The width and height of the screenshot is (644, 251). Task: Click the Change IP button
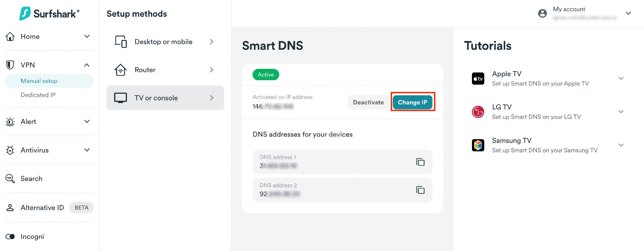pyautogui.click(x=413, y=102)
